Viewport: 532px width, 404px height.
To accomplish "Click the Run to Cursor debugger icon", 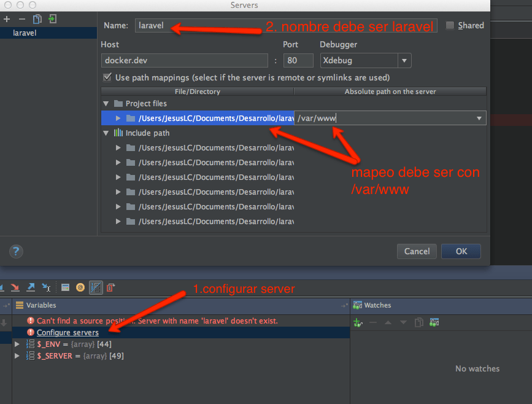I will (45, 287).
